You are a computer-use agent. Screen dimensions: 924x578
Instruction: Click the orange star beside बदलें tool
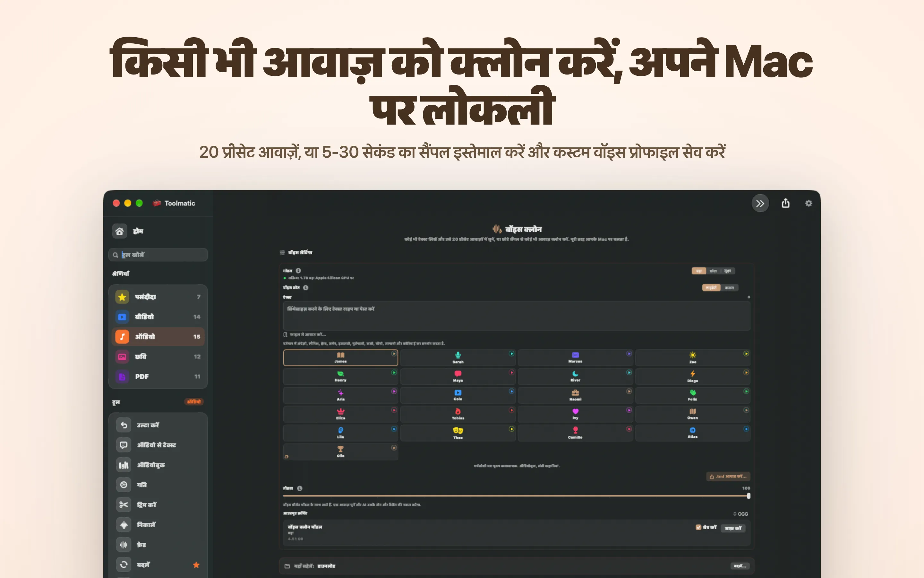click(x=196, y=565)
